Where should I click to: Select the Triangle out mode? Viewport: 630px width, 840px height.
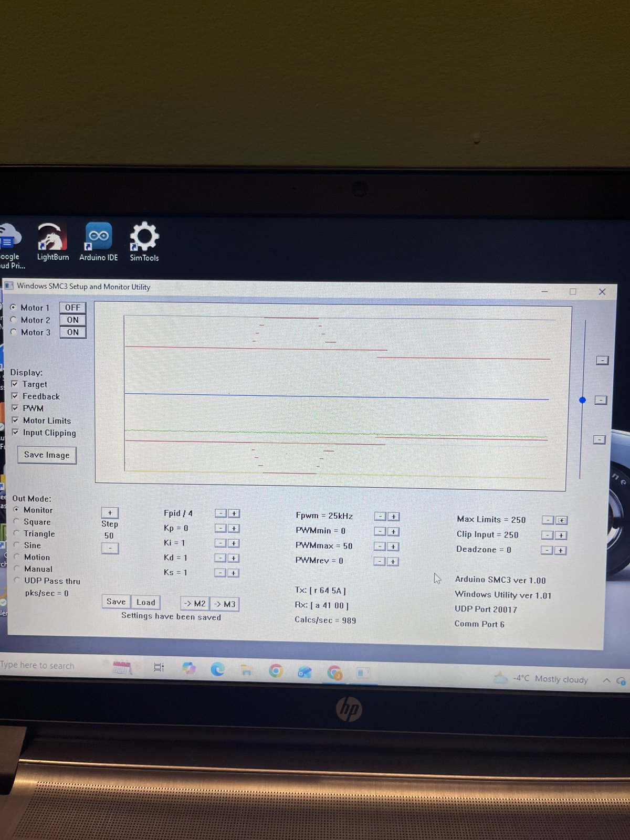click(16, 533)
